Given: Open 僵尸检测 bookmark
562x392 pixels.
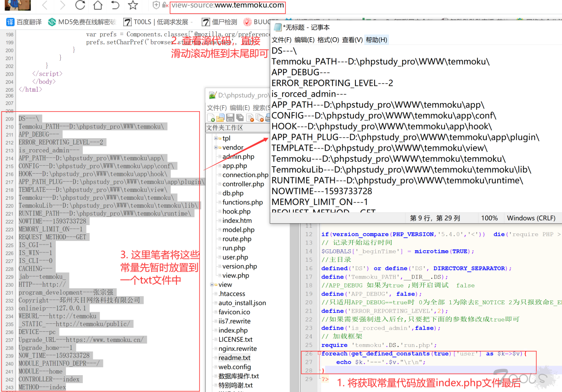Looking at the screenshot, I should point(219,22).
